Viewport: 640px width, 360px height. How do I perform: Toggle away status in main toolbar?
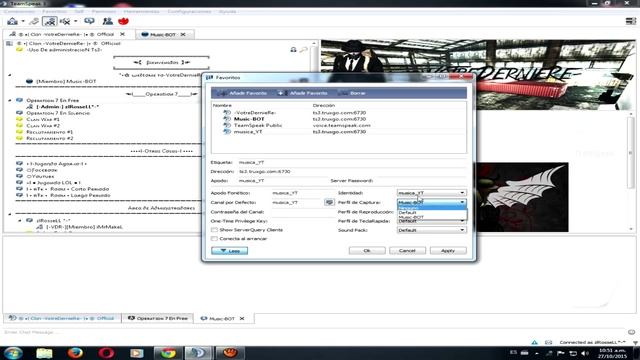click(x=12, y=21)
